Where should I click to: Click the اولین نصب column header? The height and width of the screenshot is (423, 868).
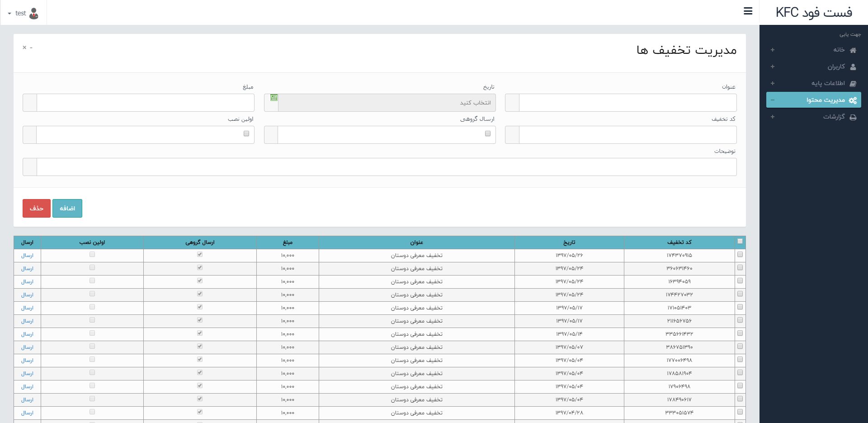[x=92, y=242]
